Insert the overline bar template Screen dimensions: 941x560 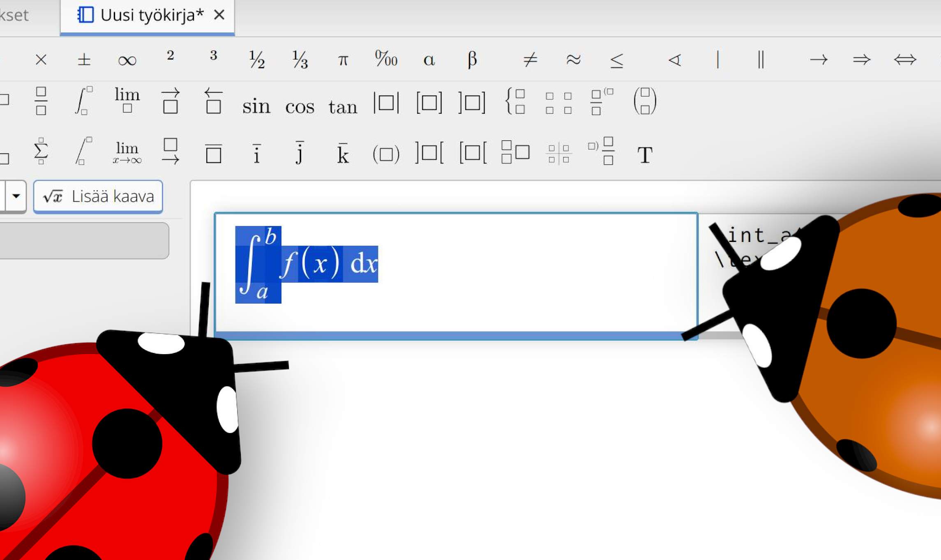coord(214,154)
